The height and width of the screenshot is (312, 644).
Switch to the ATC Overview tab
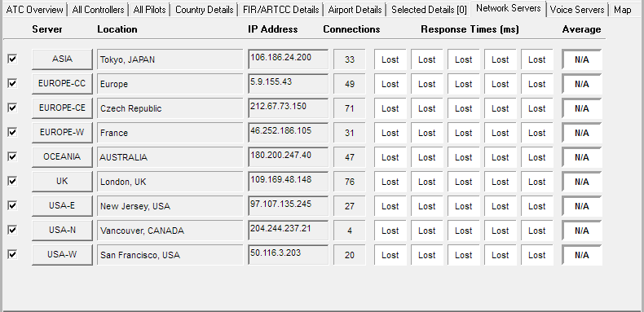[34, 10]
